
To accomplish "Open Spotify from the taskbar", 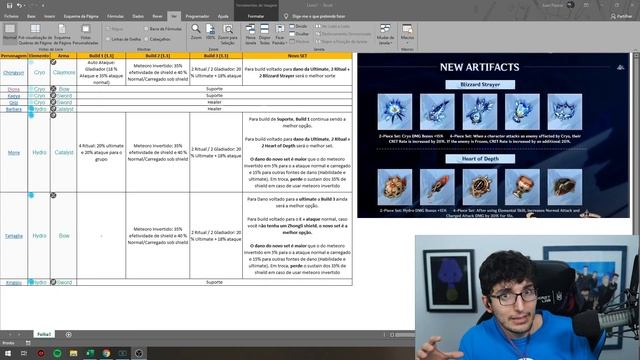I will click(x=57, y=353).
